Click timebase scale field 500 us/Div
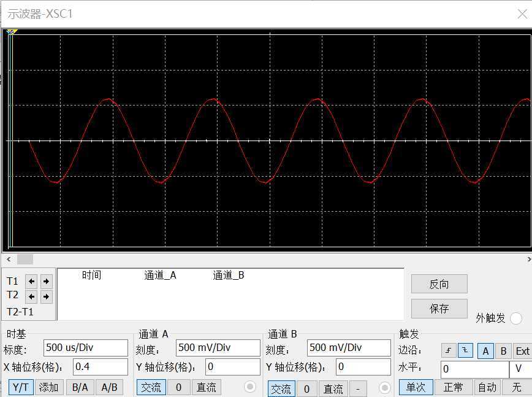The image size is (532, 397). click(86, 348)
